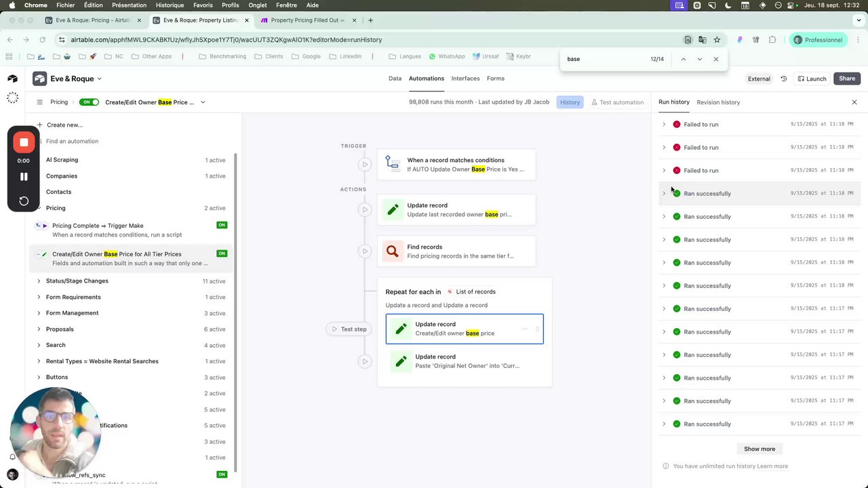Image resolution: width=868 pixels, height=488 pixels.
Task: Run the trigger step play button
Action: coord(365,164)
